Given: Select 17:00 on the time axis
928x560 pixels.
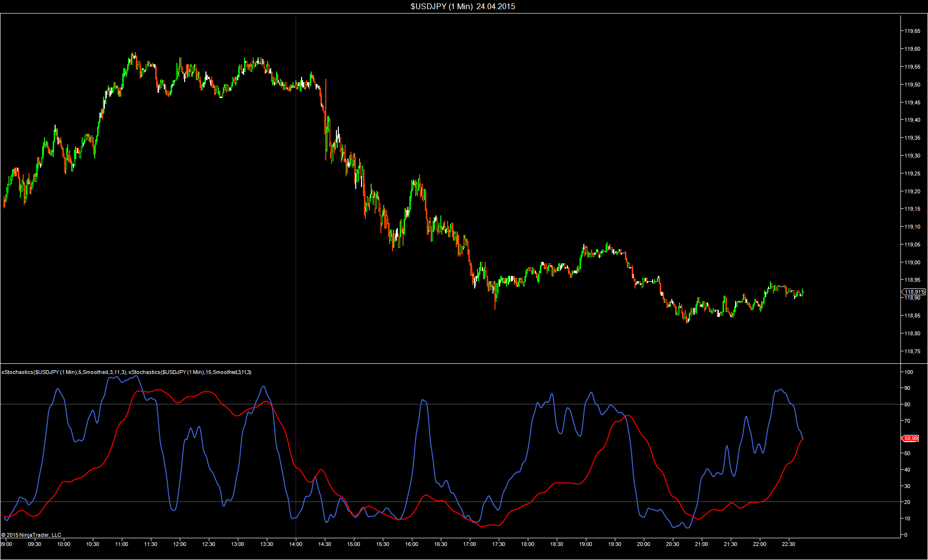Looking at the screenshot, I should 470,544.
